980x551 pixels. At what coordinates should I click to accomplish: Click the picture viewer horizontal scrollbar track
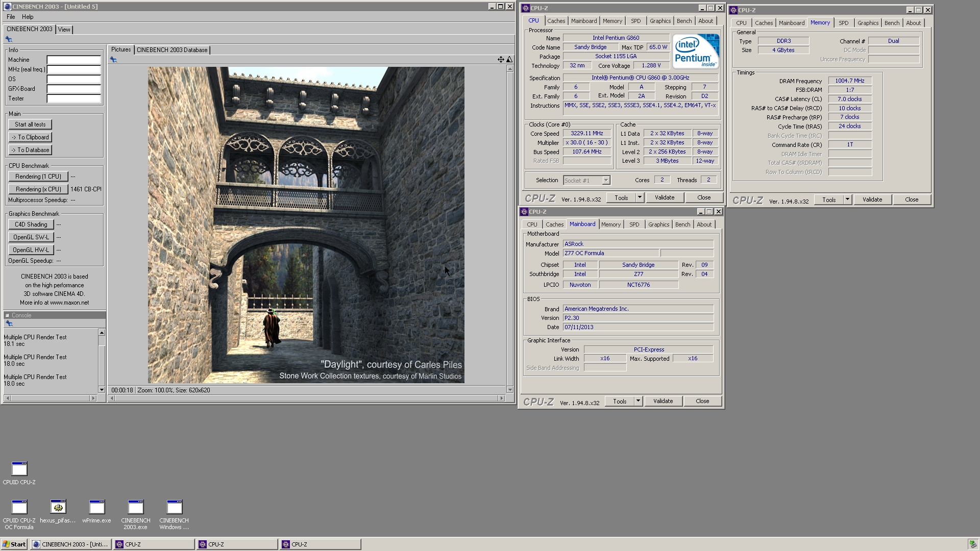click(306, 398)
